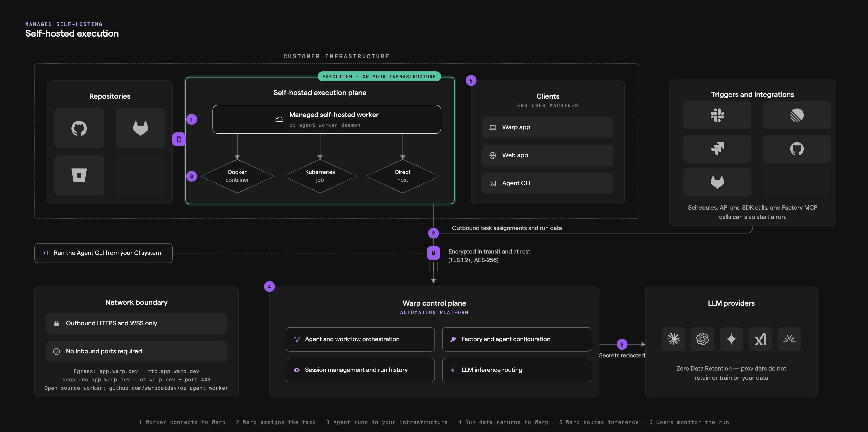Image resolution: width=868 pixels, height=432 pixels.
Task: Click the green Execution on your infrastructure badge
Action: [x=379, y=76]
